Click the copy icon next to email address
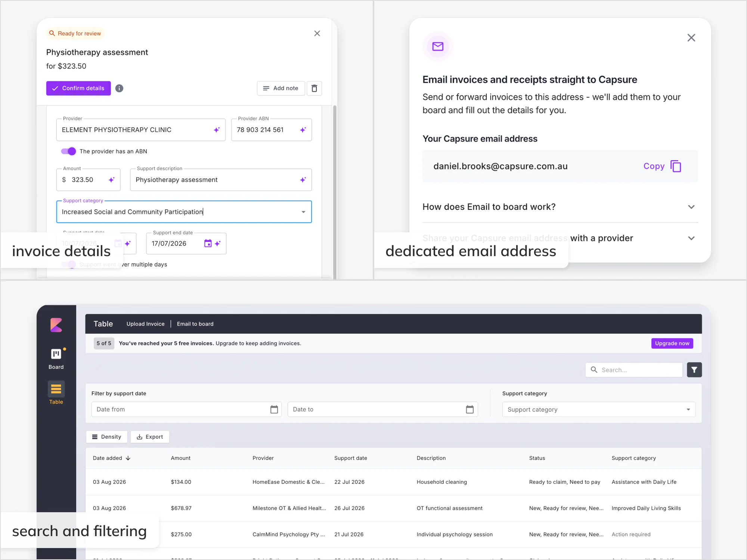Viewport: 747px width, 560px height. coord(676,167)
